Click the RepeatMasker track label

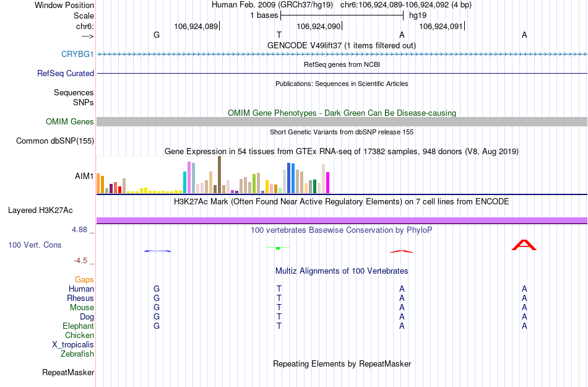[68, 372]
